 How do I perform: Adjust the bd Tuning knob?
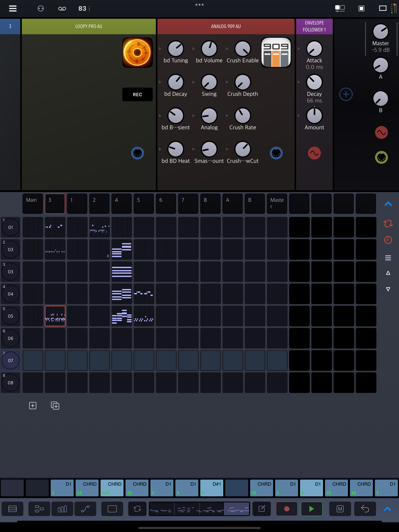click(x=176, y=48)
